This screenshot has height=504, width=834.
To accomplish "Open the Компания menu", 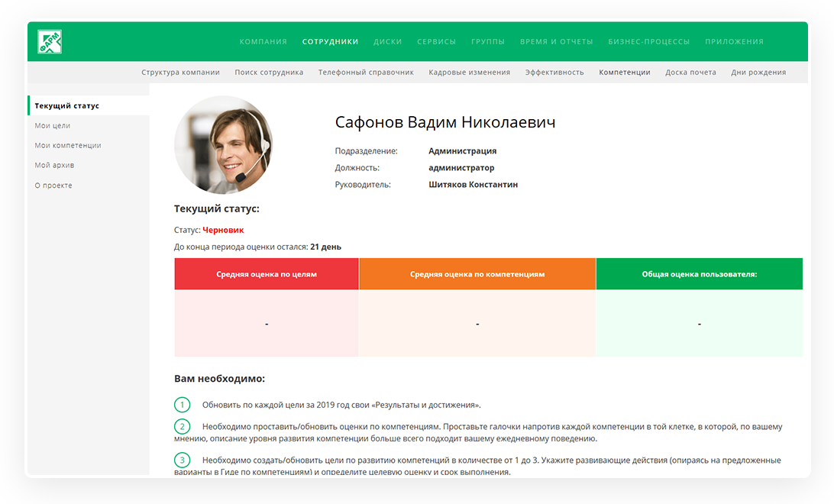I will [263, 41].
